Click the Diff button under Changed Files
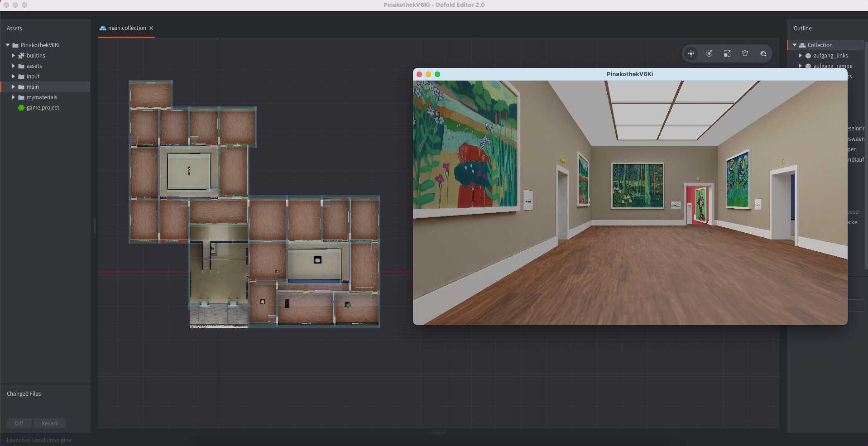Screen dimensions: 868x446 click(x=19, y=423)
